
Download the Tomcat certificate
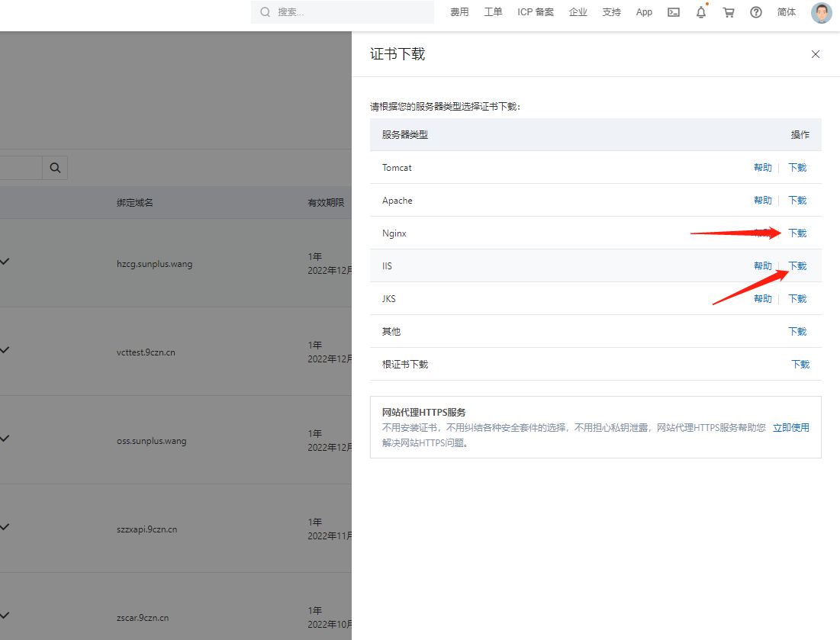click(x=797, y=168)
